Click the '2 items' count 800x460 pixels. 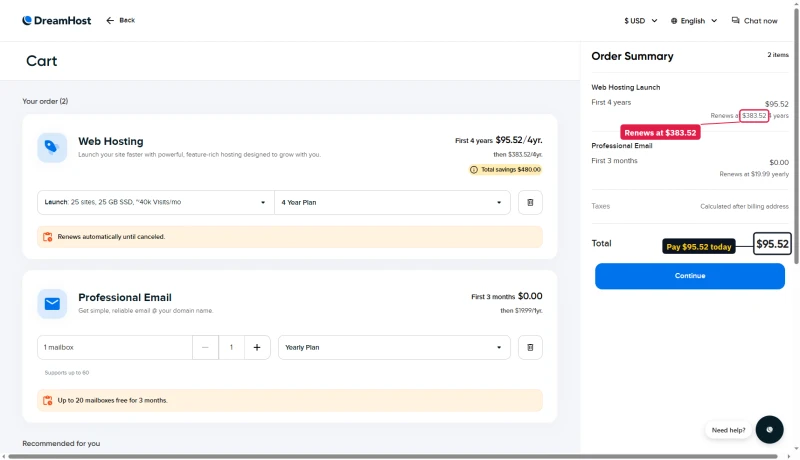click(778, 55)
